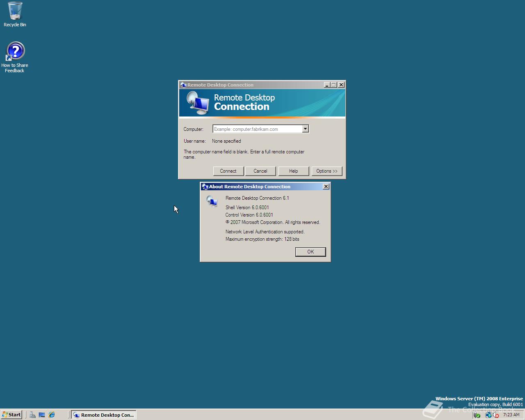Open Help for Remote Desktop Connection
525x420 pixels.
[294, 171]
